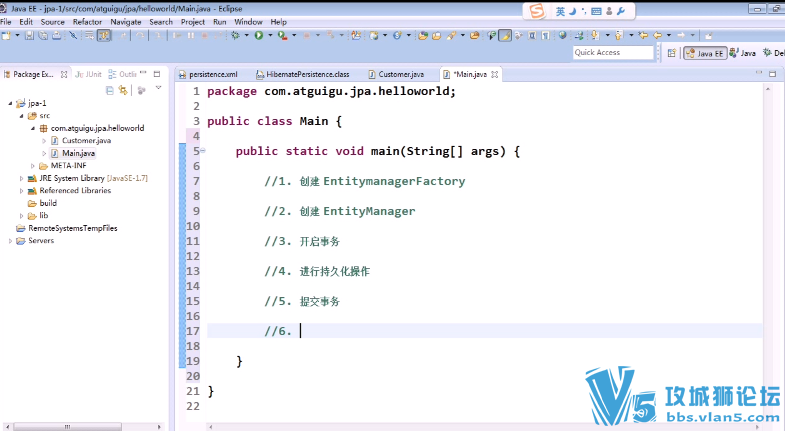Toggle Mark Occurrences highlighter button
785x431 pixels.
[x=505, y=36]
